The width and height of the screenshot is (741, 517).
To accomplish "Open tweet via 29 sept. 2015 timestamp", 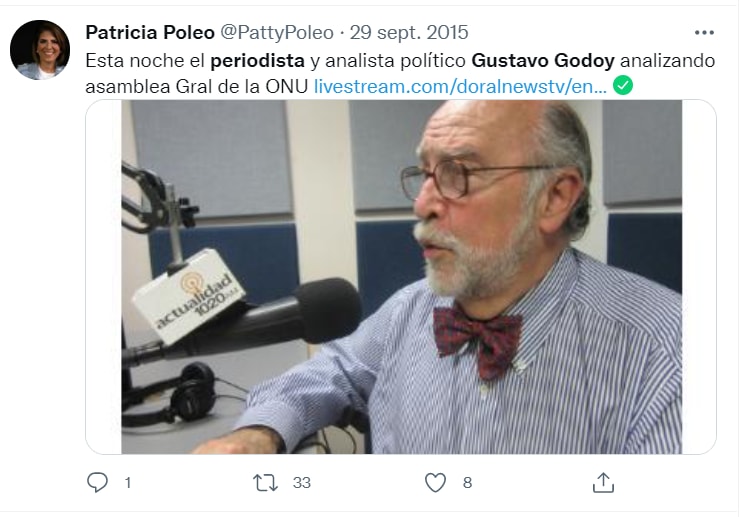I will point(409,33).
